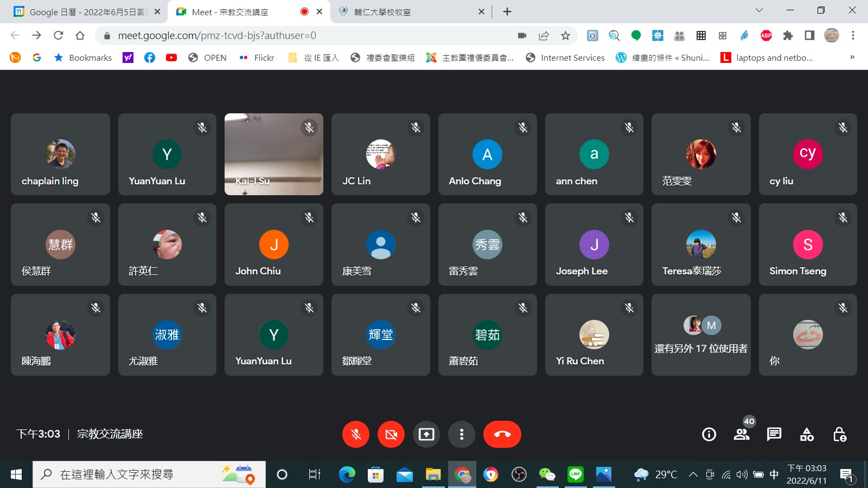868x488 pixels.
Task: Expand the hidden bookmarks overflow chevron
Action: click(x=852, y=57)
